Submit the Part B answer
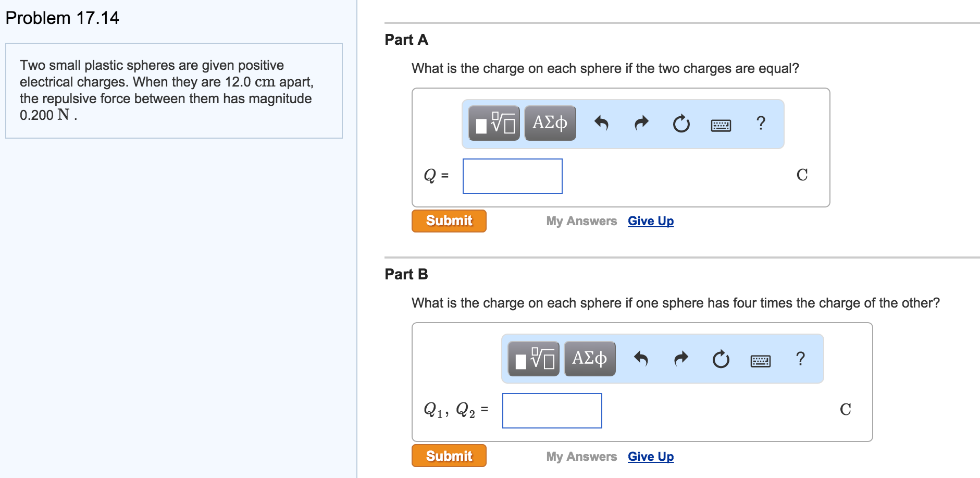980x478 pixels. click(449, 456)
